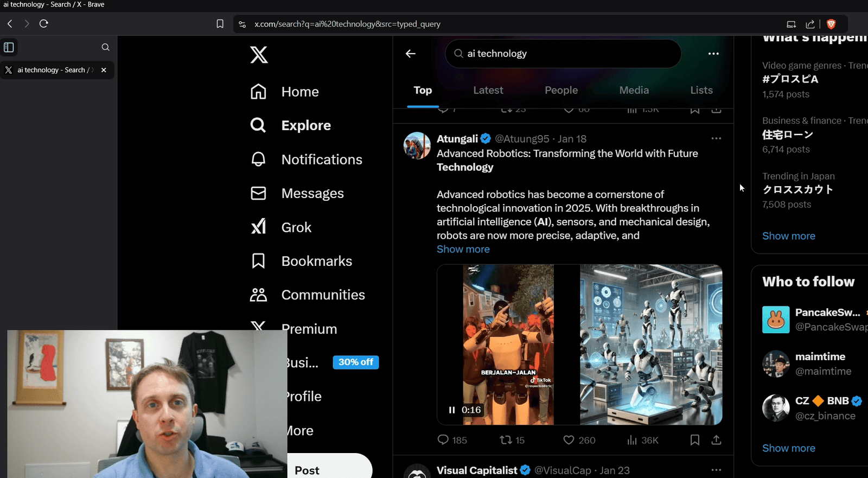The width and height of the screenshot is (868, 478).
Task: Click the @Atuung95 handle
Action: tap(522, 139)
